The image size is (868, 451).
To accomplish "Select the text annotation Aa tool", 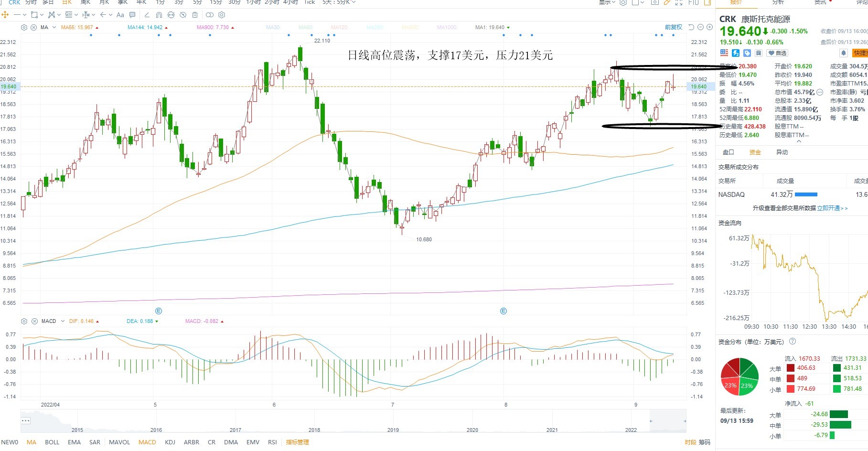I will tap(120, 15).
